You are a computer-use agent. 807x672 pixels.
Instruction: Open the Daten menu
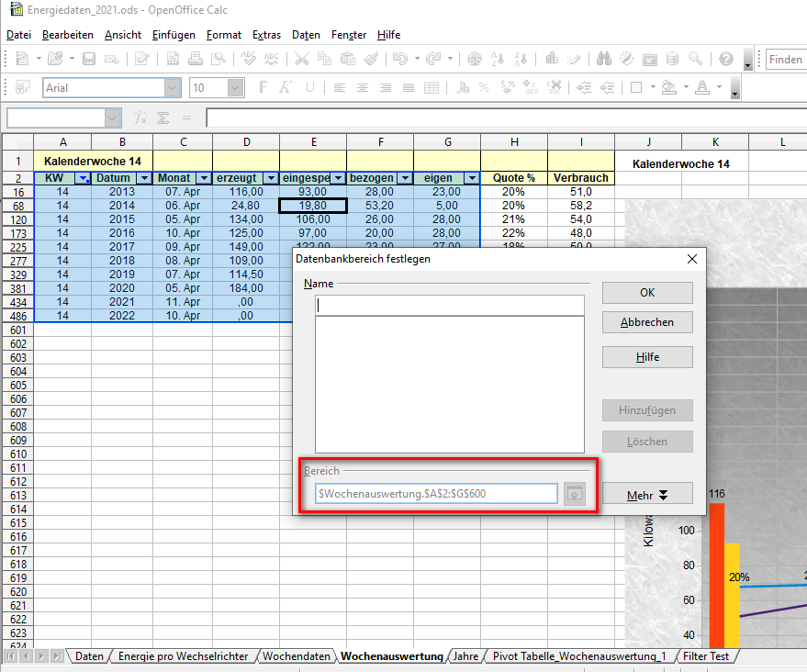click(x=306, y=35)
